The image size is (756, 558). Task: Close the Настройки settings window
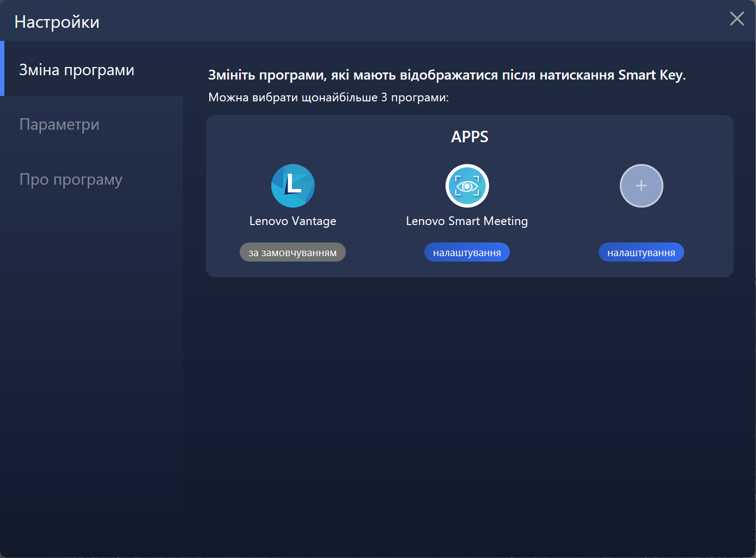737,19
